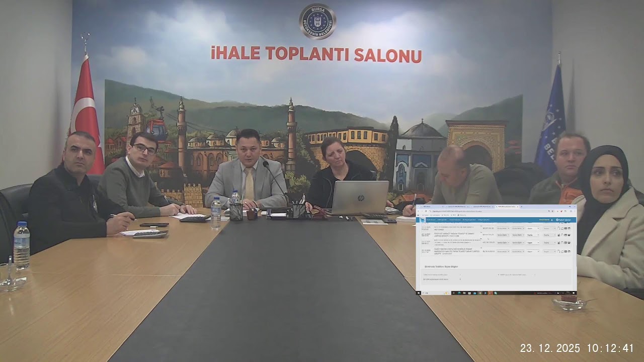Click the taskbar clock
This screenshot has width=644, height=362.
[568, 293]
